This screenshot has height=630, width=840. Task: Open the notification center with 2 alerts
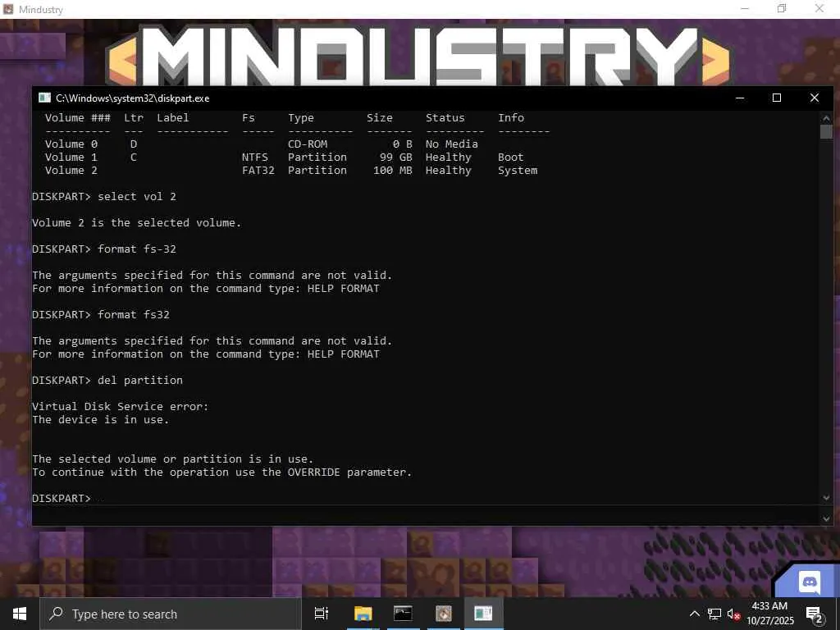point(815,614)
